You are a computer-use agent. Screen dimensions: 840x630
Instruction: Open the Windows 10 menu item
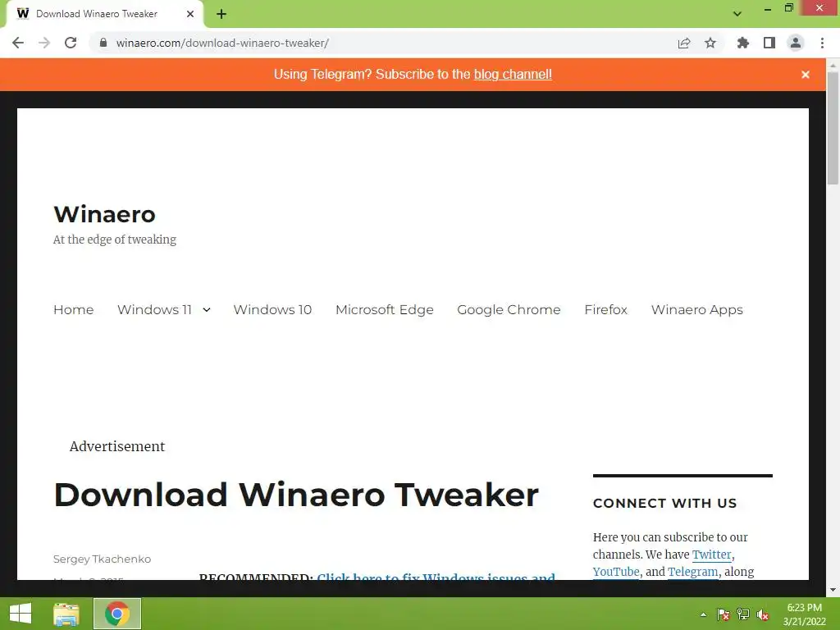point(272,309)
